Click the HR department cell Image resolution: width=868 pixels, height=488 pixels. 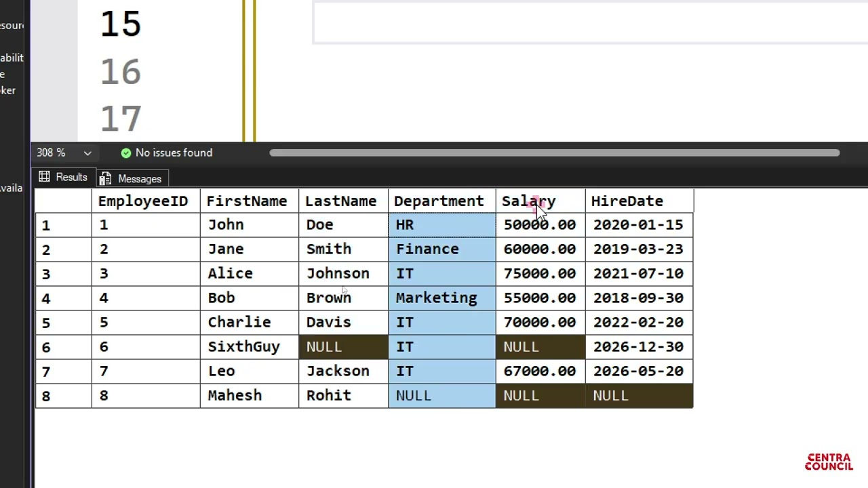click(x=442, y=225)
